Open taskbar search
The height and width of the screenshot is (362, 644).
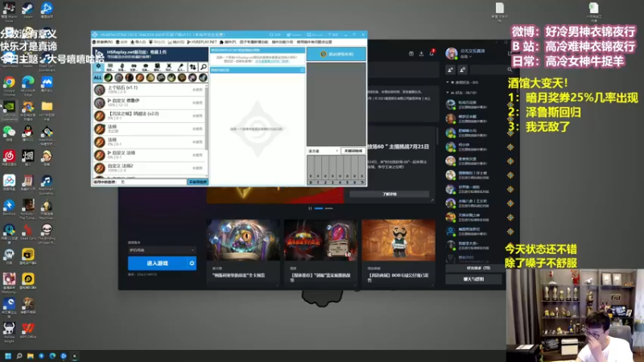tap(19, 356)
